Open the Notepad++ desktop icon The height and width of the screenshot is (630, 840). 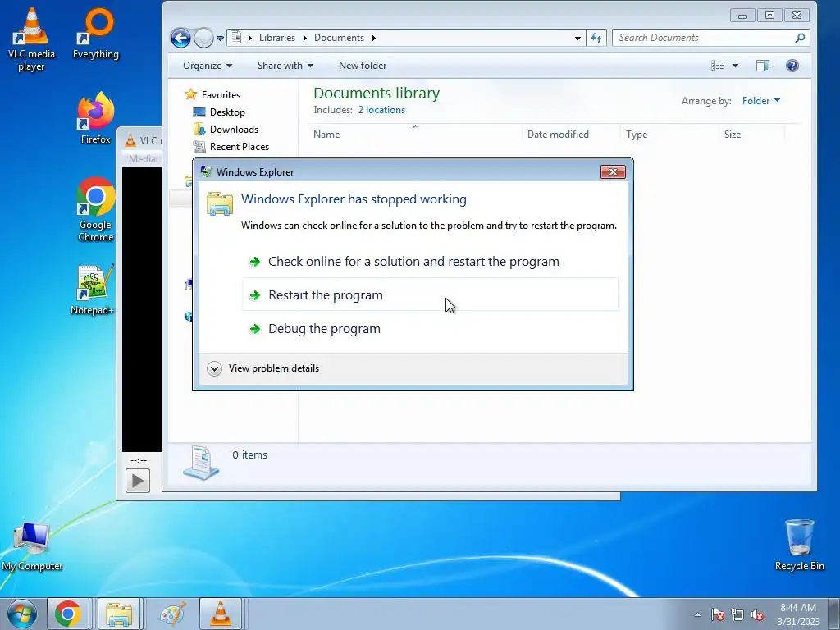(x=93, y=290)
